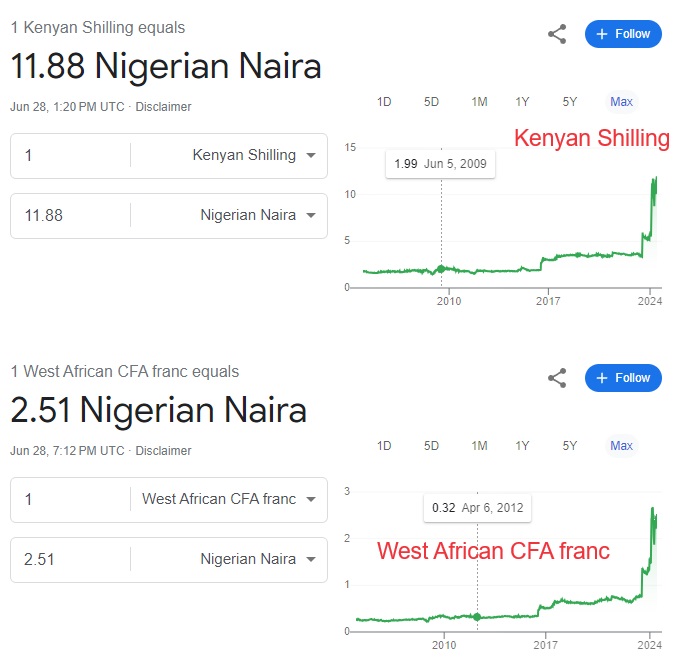Click the Kenyan Shilling amount input field
Screen dimensions: 689x659
click(70, 155)
